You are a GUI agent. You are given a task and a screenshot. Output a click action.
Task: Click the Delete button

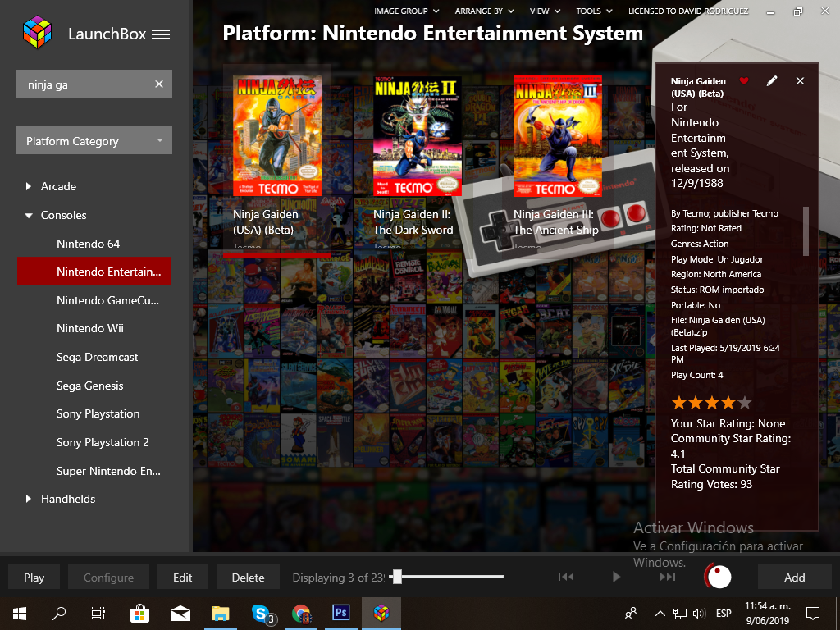pos(248,577)
